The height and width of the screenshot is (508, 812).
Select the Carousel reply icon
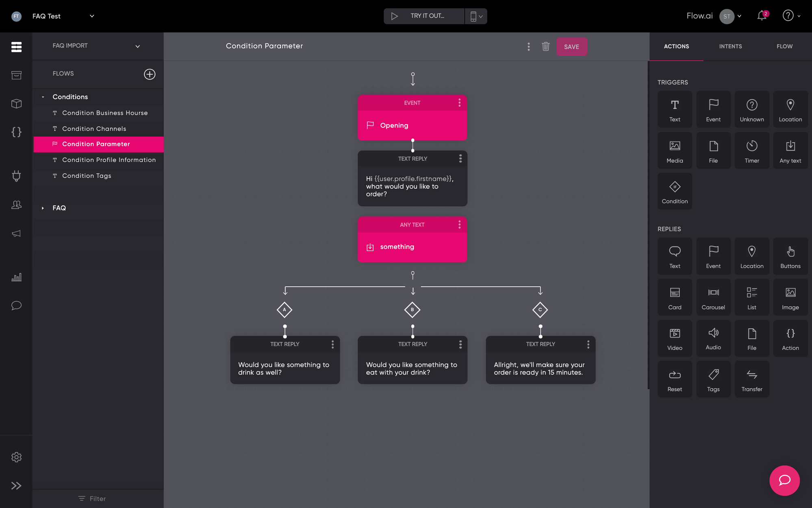point(713,297)
